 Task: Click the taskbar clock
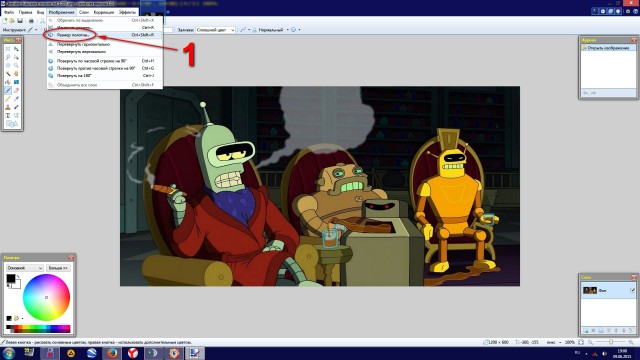pos(622,353)
